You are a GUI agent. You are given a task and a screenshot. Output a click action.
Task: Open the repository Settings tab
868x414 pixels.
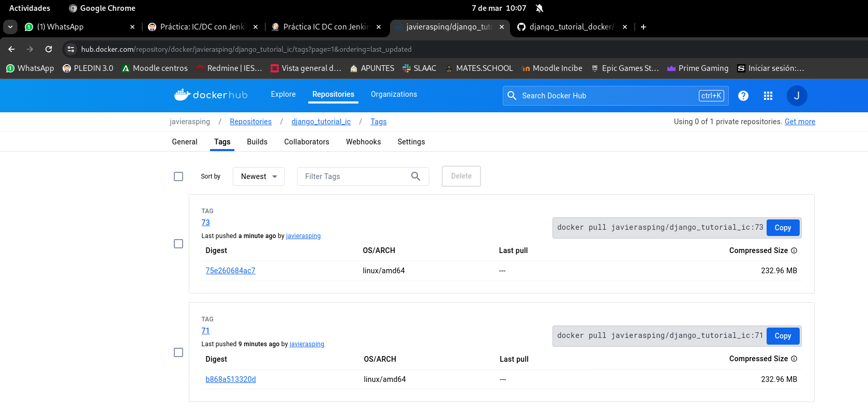411,142
